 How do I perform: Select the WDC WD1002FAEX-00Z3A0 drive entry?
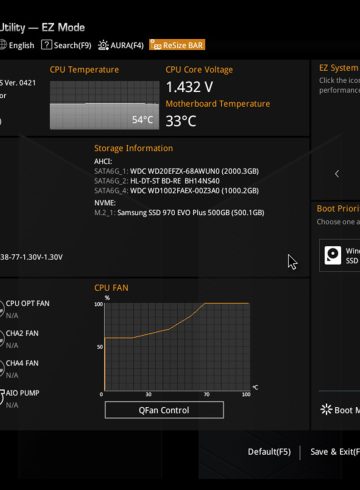[177, 191]
